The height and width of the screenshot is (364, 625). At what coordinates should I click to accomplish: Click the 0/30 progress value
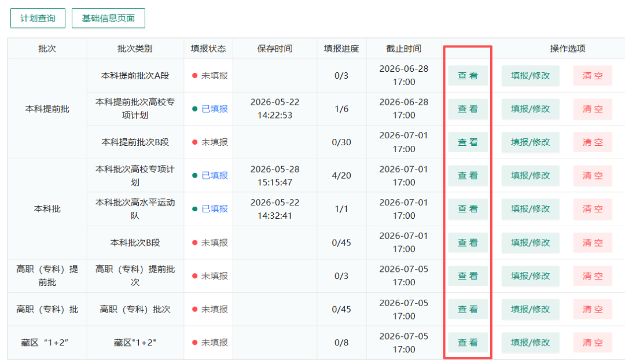pyautogui.click(x=341, y=142)
